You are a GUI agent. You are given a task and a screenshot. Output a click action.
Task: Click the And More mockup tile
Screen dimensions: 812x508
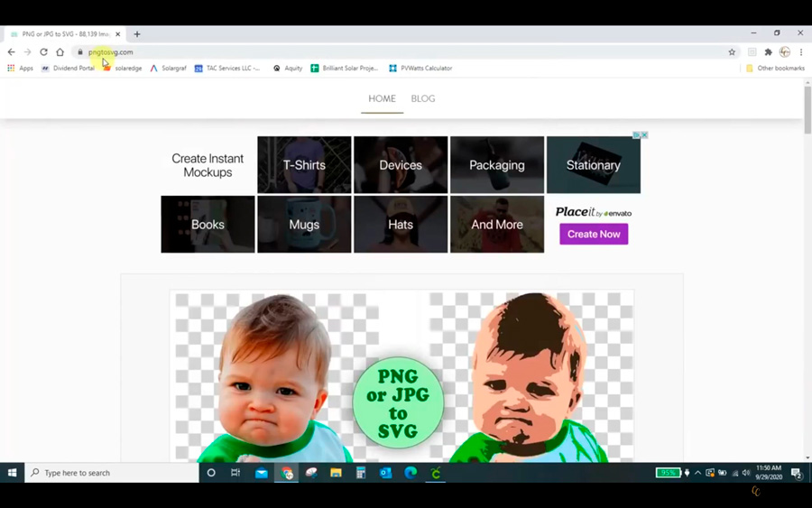pos(497,225)
